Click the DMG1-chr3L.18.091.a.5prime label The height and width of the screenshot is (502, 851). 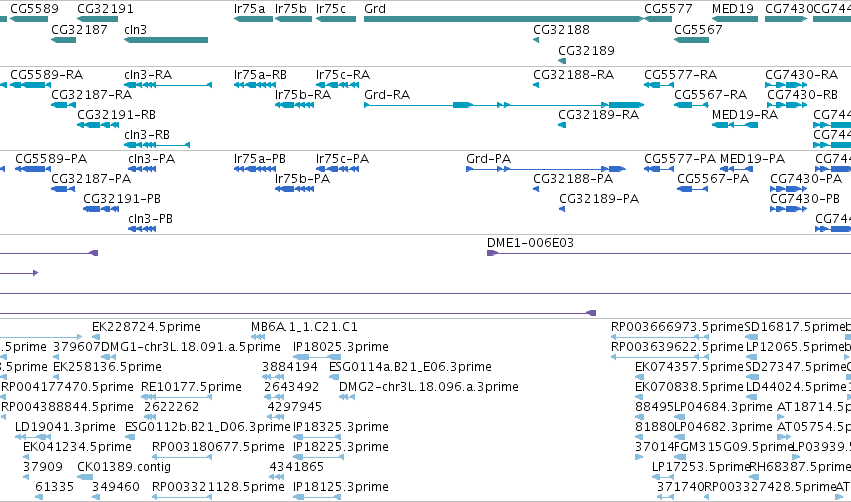point(191,346)
